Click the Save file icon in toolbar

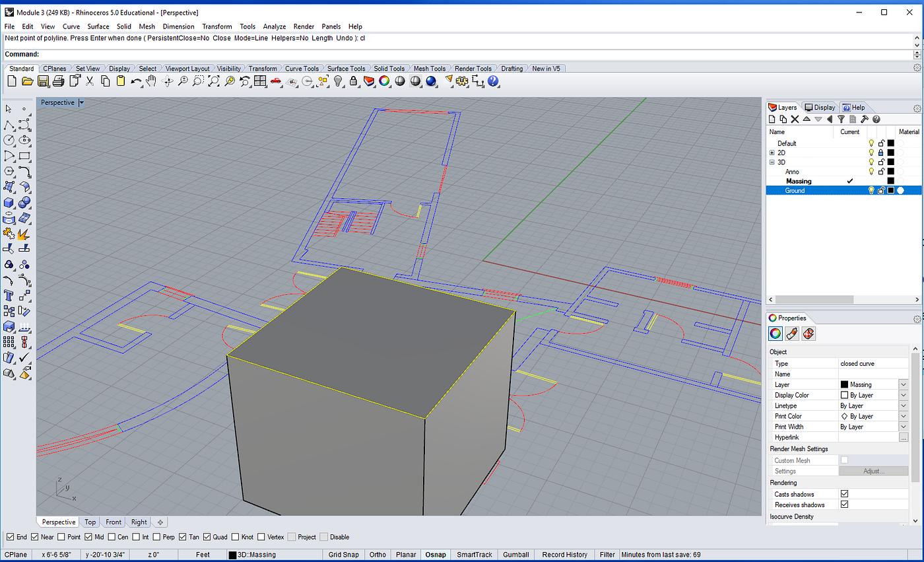pos(43,81)
